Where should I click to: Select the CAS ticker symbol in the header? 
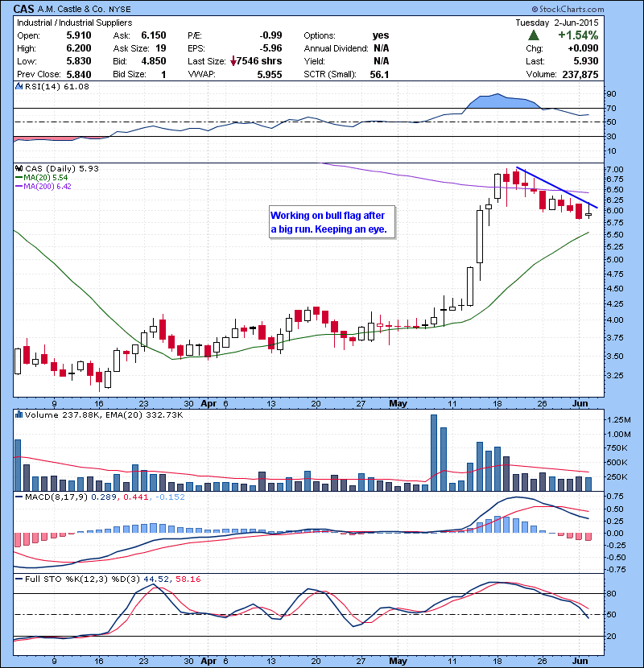coord(23,9)
